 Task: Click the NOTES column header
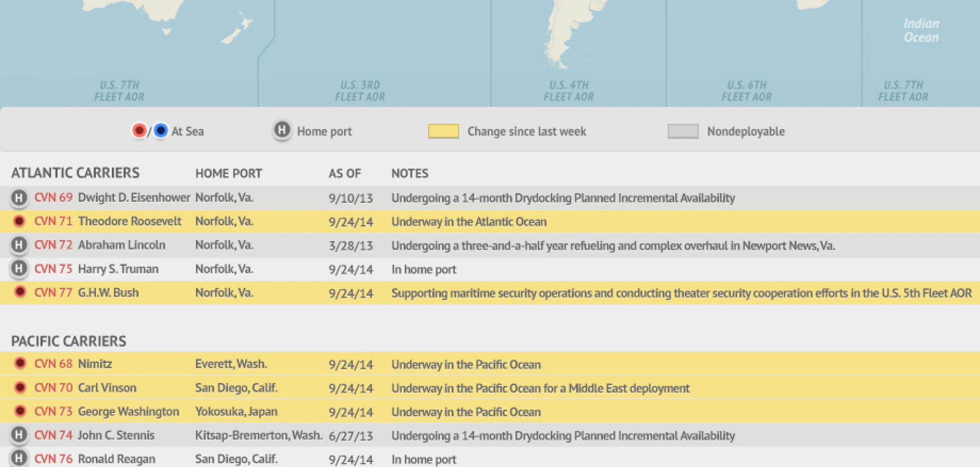410,173
